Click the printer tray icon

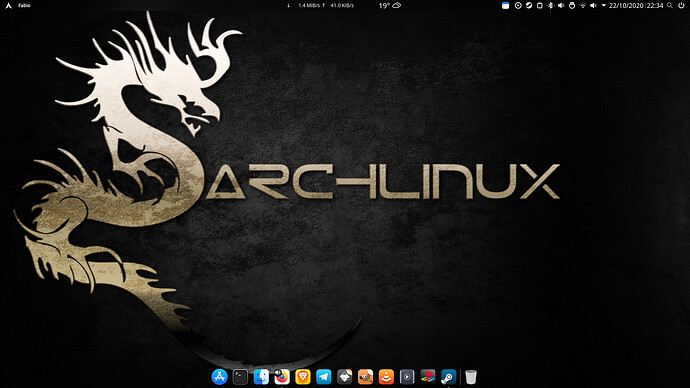[572, 5]
